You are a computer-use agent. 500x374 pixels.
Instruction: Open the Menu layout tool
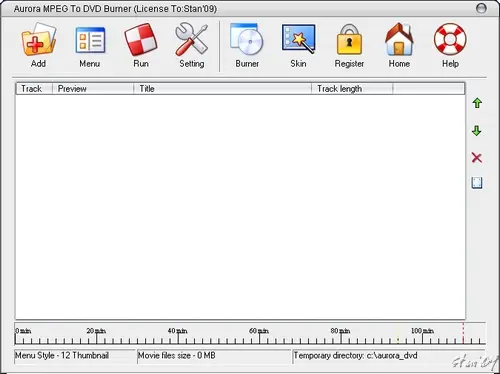pyautogui.click(x=90, y=40)
